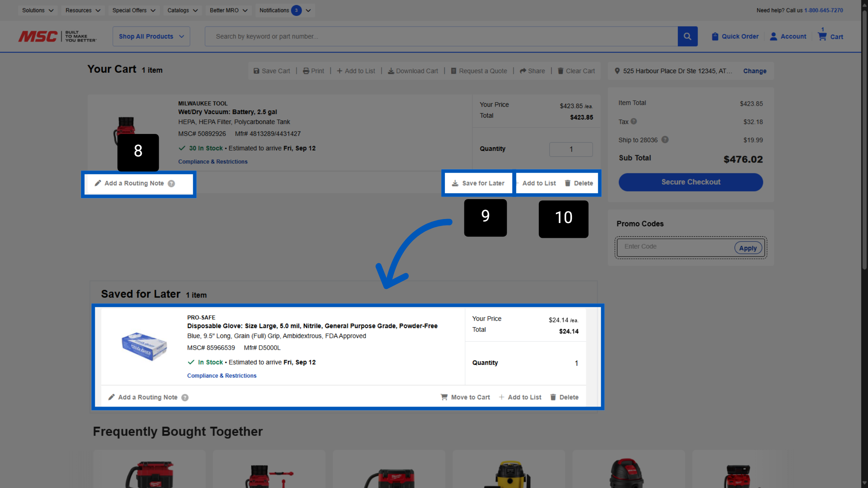The width and height of the screenshot is (868, 488).
Task: Open the Account user icon
Action: (x=773, y=36)
